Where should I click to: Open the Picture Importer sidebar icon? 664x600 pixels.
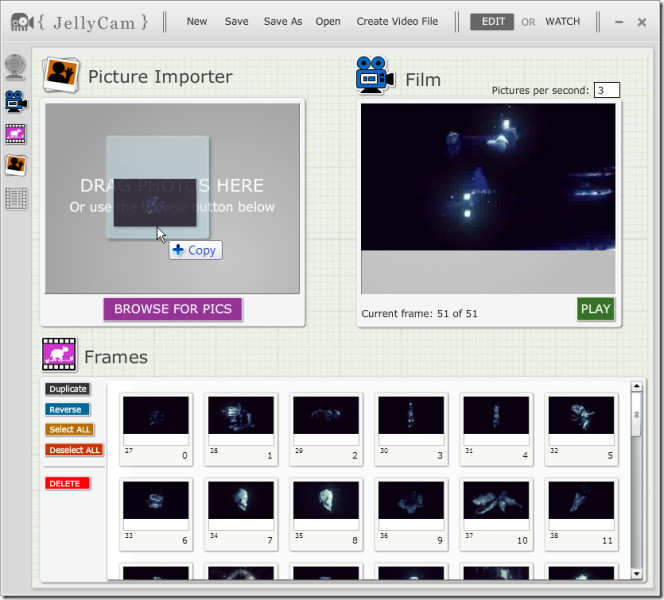click(x=16, y=165)
